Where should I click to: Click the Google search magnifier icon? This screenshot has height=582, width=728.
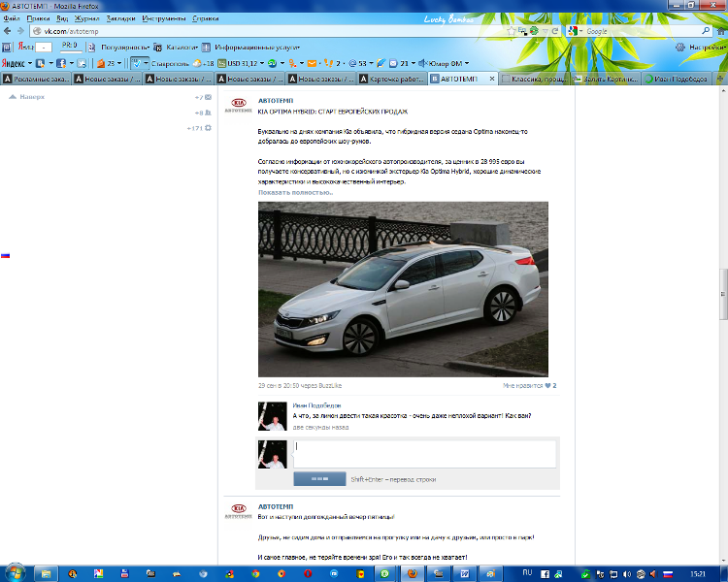click(x=706, y=31)
